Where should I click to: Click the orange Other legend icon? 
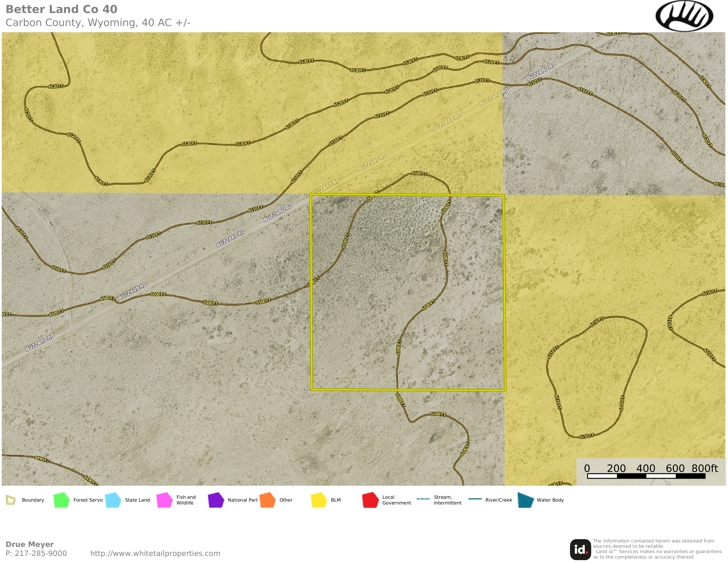pyautogui.click(x=267, y=500)
